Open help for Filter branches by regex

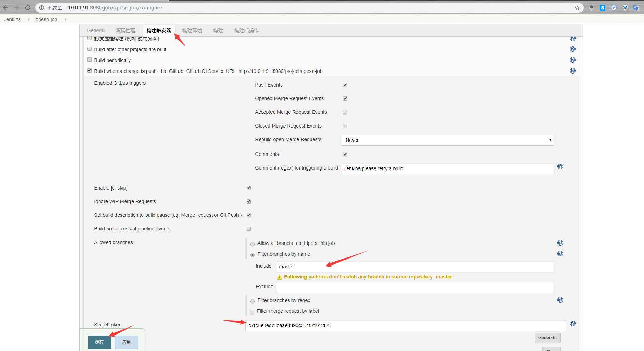tap(560, 300)
